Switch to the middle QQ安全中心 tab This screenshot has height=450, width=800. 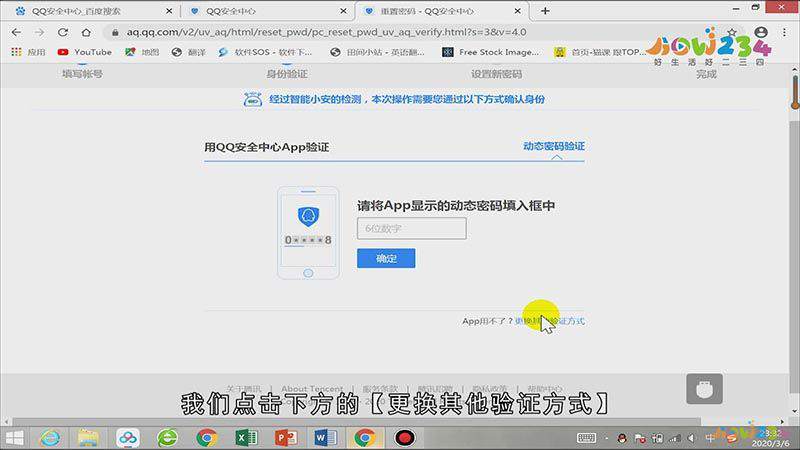231,11
